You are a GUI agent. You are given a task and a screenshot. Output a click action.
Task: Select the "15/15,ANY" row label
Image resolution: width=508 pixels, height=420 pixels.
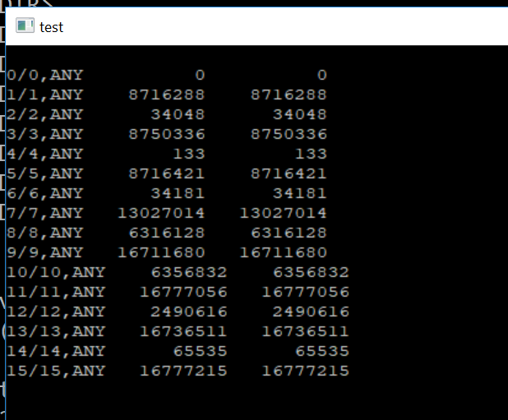pyautogui.click(x=56, y=372)
